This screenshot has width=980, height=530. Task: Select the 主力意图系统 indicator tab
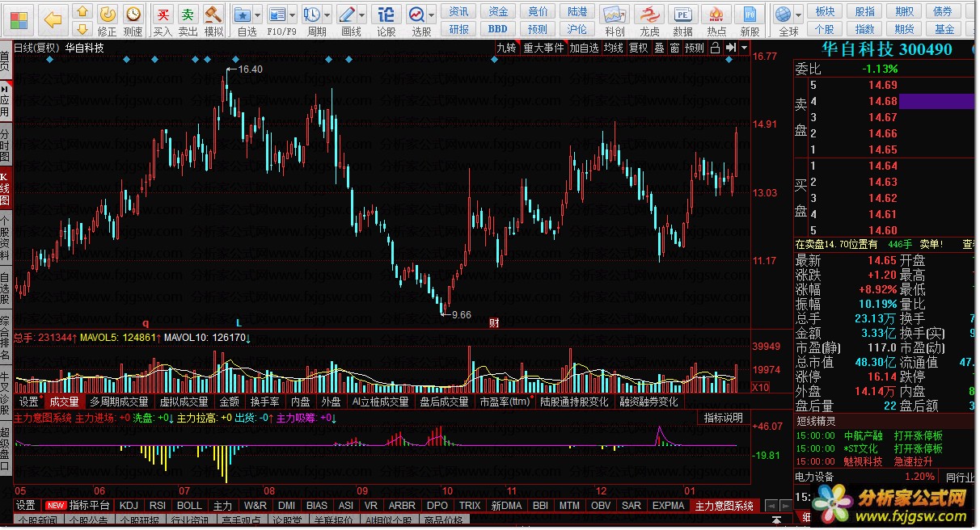pyautogui.click(x=724, y=506)
